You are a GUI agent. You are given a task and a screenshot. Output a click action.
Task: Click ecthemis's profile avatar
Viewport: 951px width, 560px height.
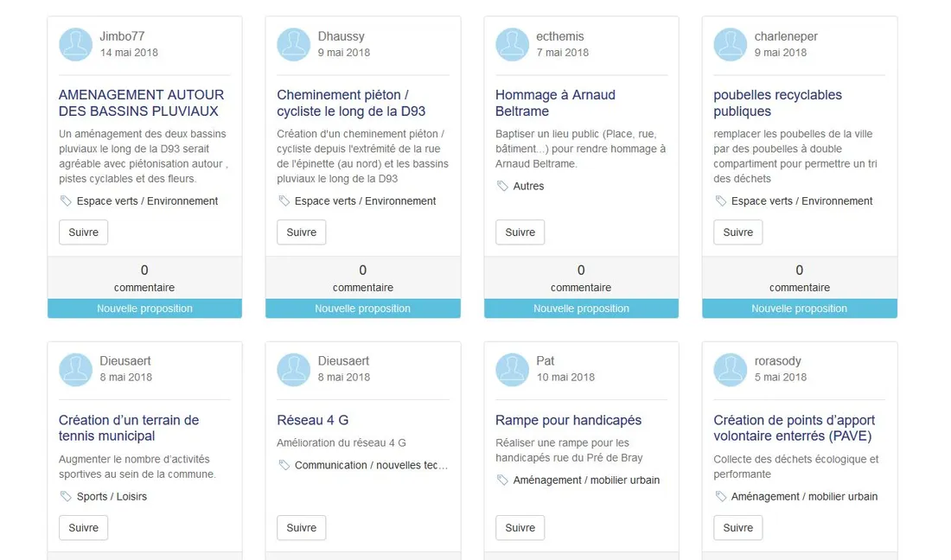[512, 45]
